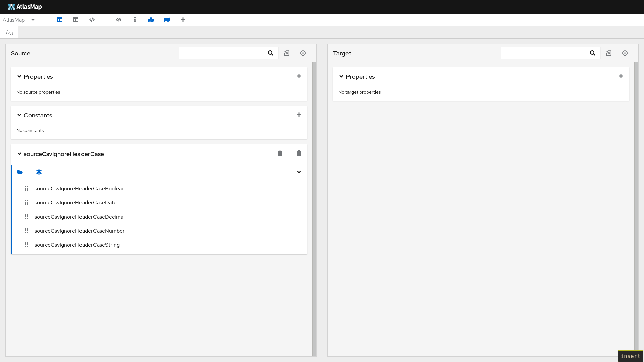Image resolution: width=644 pixels, height=362 pixels.
Task: Open the column mapper view
Action: [x=60, y=20]
